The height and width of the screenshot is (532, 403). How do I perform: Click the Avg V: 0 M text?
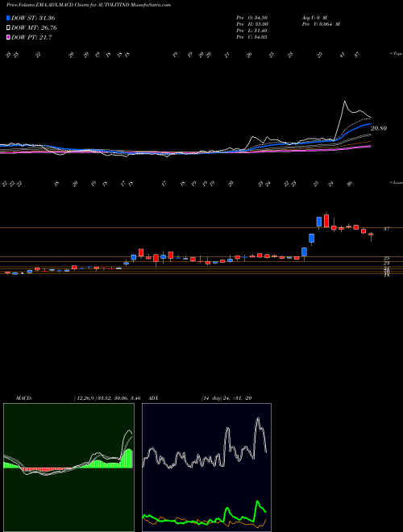click(314, 17)
